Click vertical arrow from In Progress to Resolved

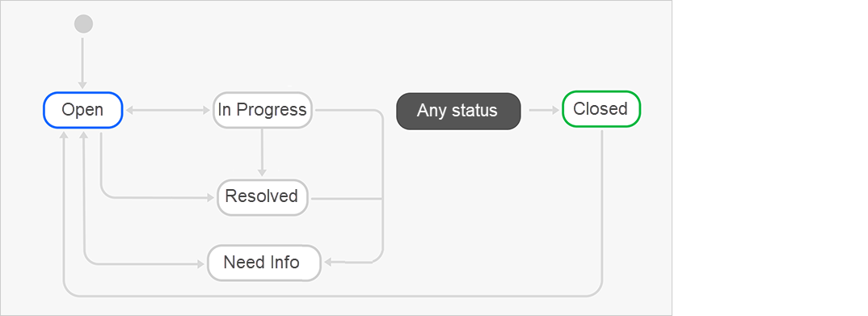(262, 152)
